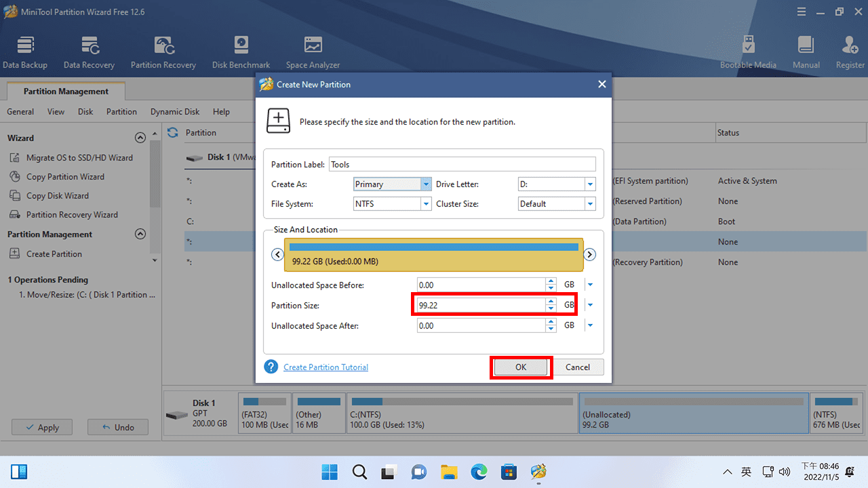Open the Data Backup tool
The width and height of the screenshot is (868, 488).
pos(25,51)
